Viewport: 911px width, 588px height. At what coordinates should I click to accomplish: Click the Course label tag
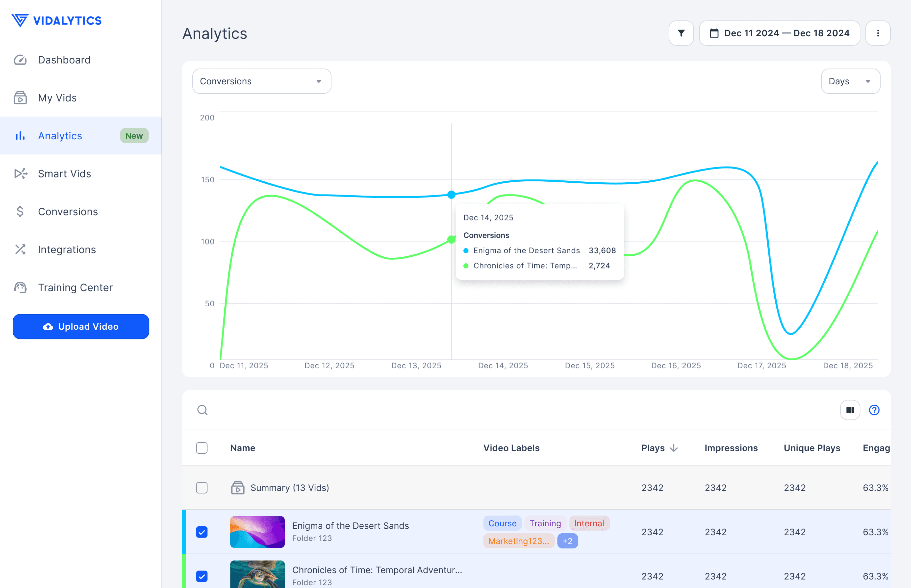[x=502, y=523]
